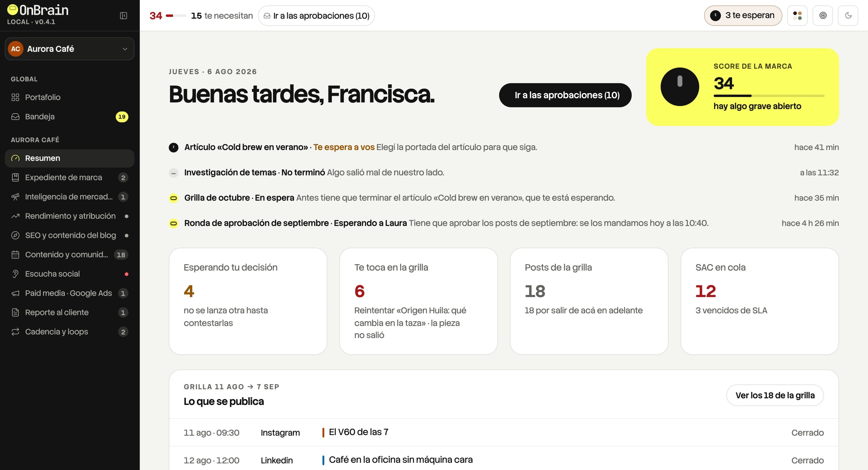Click the SEO y contenido compass icon
Screen dimensions: 868x470
15,236
